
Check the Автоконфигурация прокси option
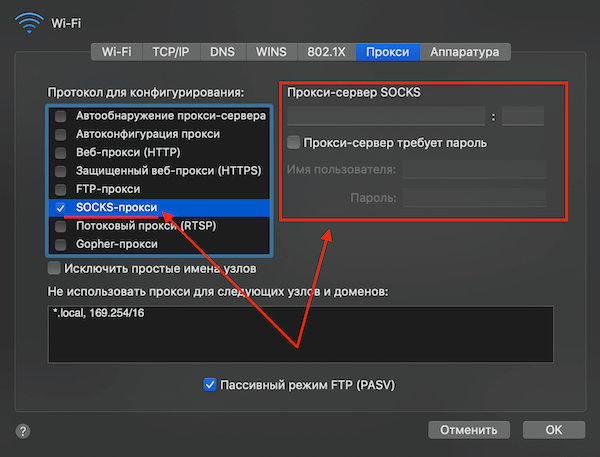[x=61, y=134]
